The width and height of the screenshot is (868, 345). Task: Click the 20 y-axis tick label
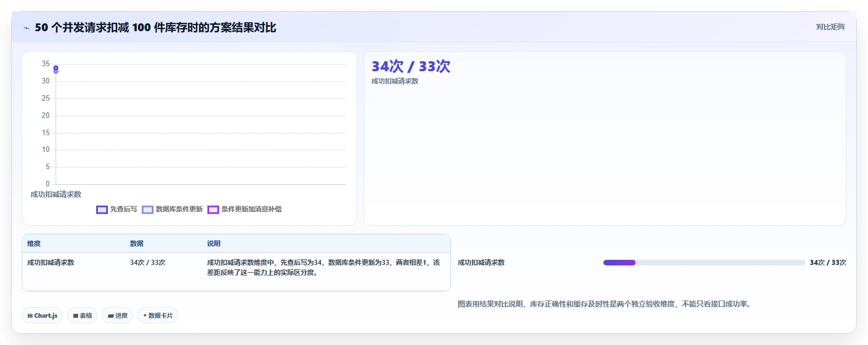[x=46, y=116]
